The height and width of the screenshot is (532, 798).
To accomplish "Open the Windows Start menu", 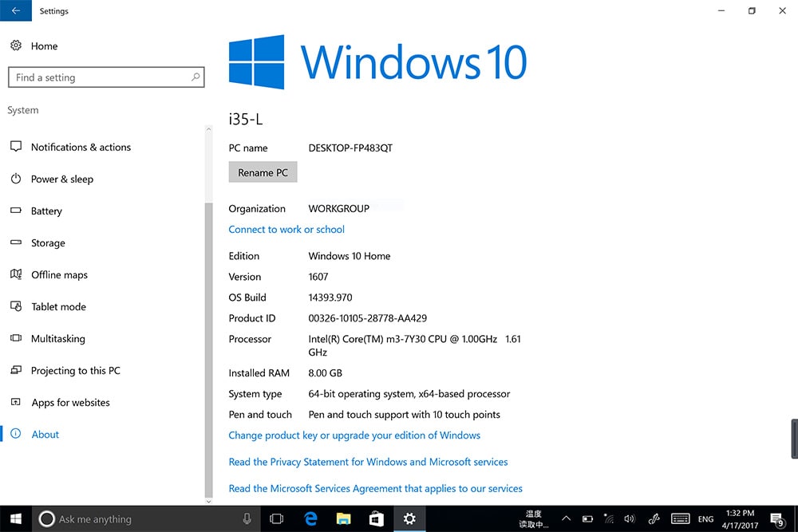I will (16, 518).
